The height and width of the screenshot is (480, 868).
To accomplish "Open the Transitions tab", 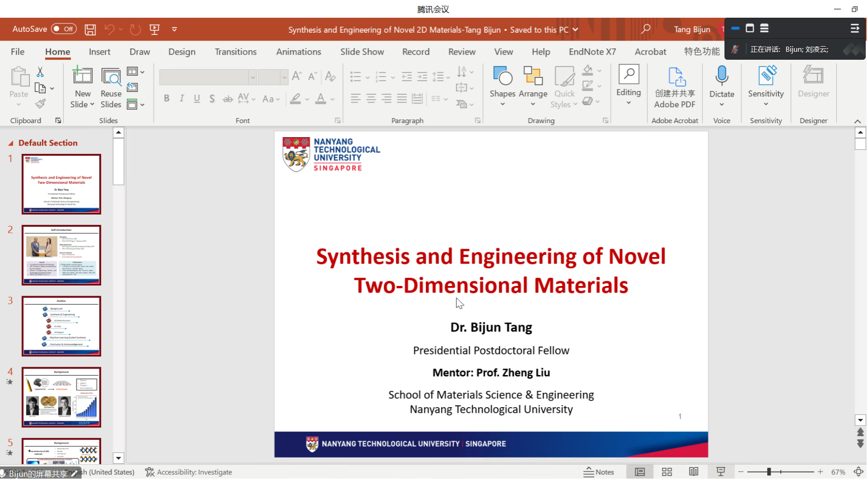I will coord(235,52).
